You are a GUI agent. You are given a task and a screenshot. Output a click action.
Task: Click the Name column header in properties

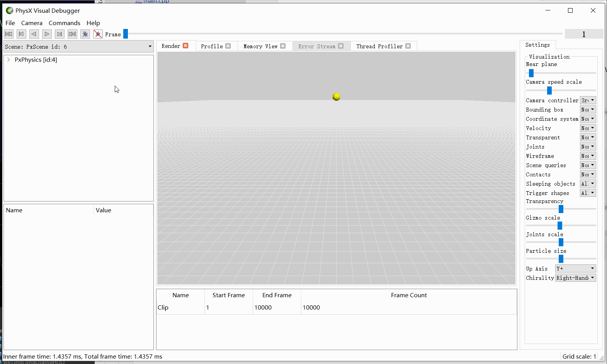point(49,210)
